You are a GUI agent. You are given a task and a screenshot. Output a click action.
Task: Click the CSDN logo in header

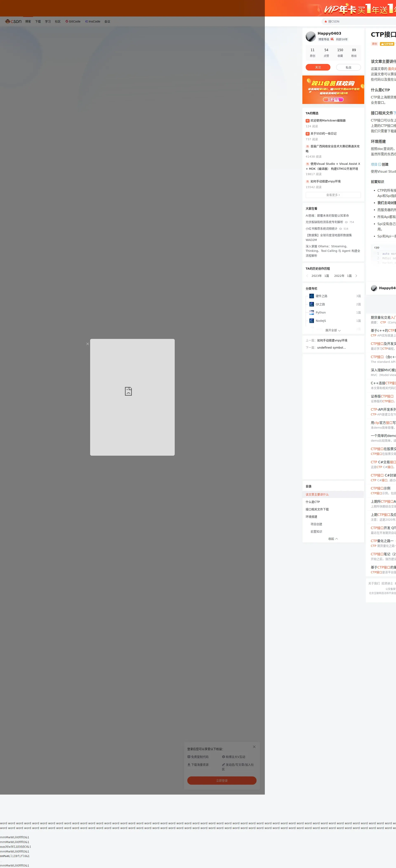coord(13,21)
